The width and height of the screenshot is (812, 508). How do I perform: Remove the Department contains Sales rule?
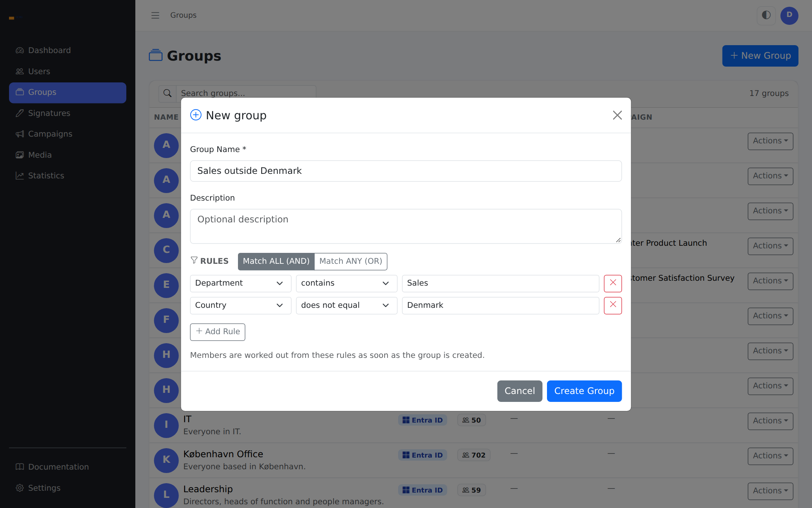(613, 283)
